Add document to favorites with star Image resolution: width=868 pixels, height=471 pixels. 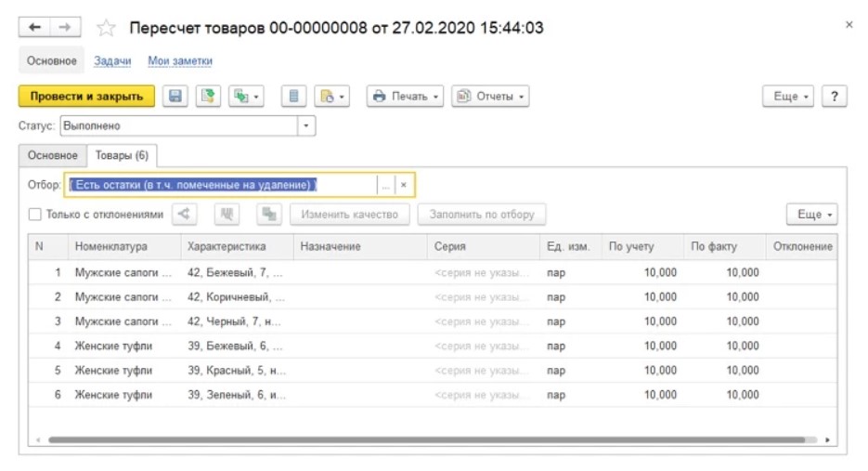106,29
